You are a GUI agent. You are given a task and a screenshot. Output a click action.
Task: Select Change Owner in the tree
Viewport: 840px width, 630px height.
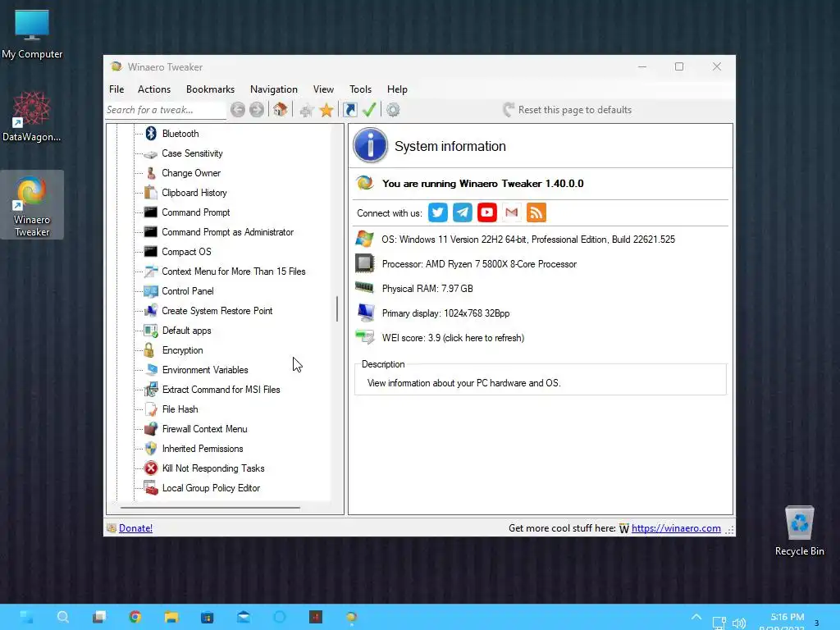pos(191,173)
